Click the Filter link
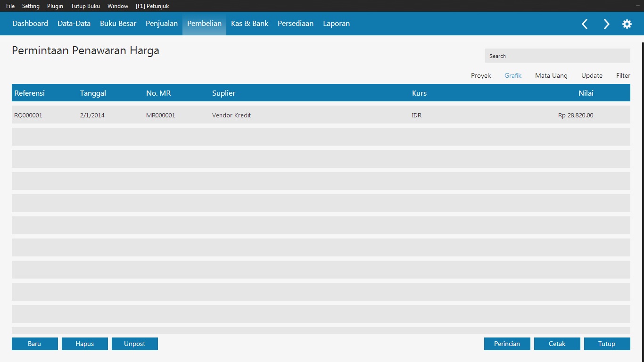 [x=623, y=75]
